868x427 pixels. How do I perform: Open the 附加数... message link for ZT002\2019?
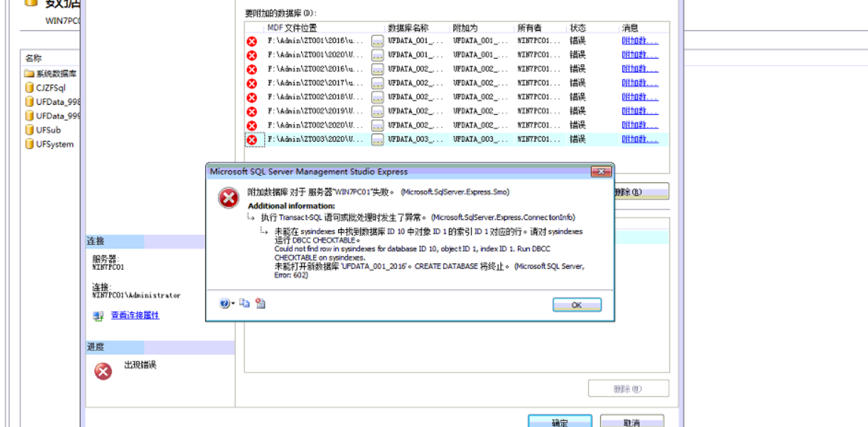pyautogui.click(x=640, y=111)
